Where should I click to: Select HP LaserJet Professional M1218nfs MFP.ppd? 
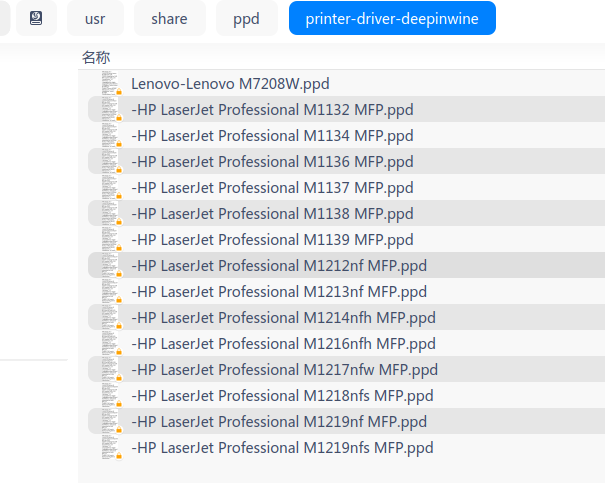click(282, 396)
